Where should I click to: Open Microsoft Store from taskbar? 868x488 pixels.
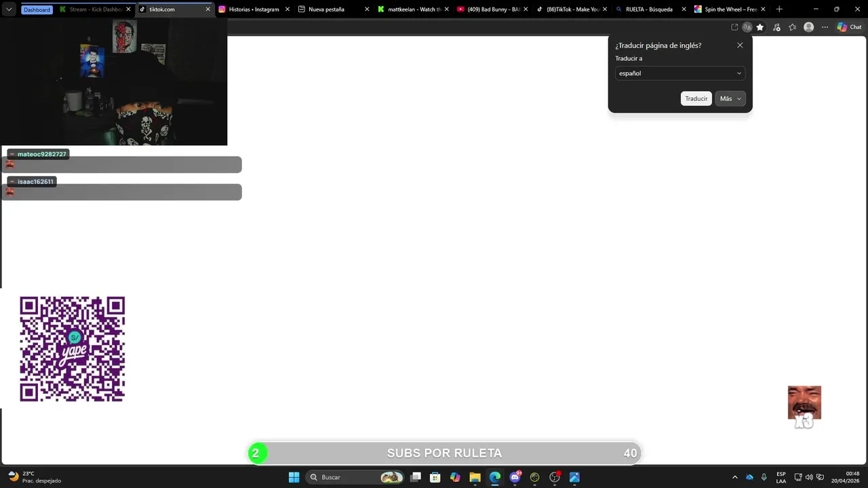point(435,477)
